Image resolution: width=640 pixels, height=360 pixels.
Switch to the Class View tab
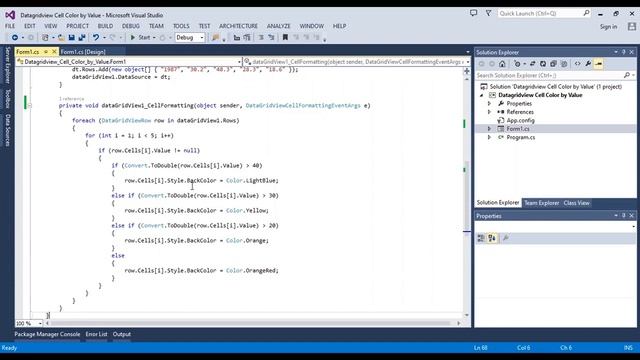coord(576,203)
